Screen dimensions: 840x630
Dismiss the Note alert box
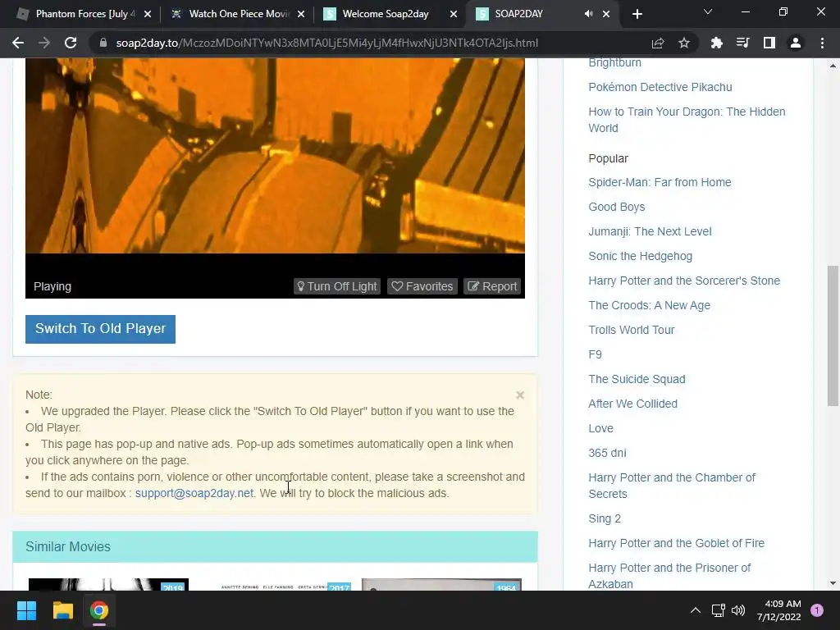pos(519,395)
